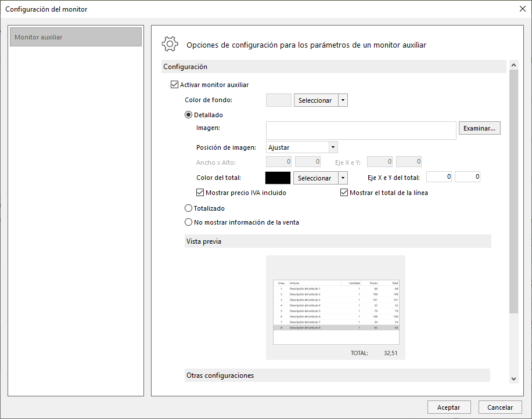Open the Posición de imagen Ajustar dropdown
The width and height of the screenshot is (532, 419).
[301, 147]
